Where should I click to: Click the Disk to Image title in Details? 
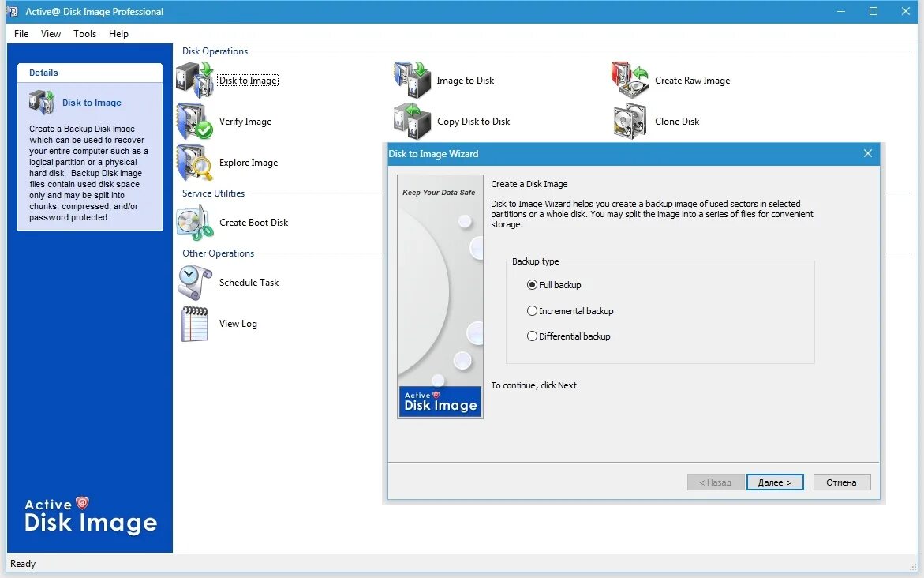pyautogui.click(x=92, y=103)
